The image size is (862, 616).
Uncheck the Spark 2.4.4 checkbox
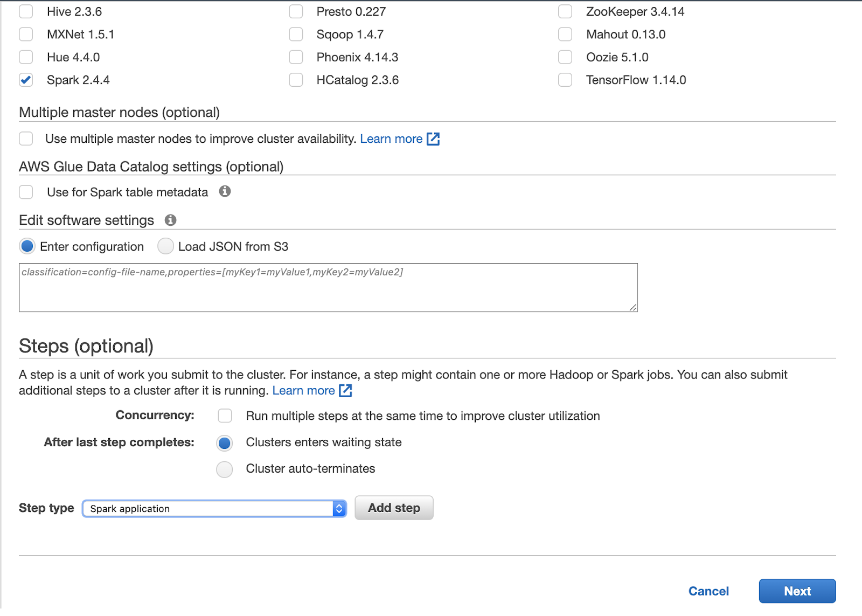26,80
